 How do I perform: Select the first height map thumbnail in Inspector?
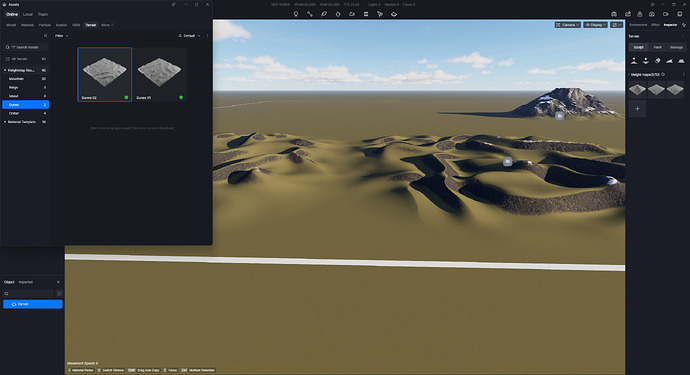(637, 90)
